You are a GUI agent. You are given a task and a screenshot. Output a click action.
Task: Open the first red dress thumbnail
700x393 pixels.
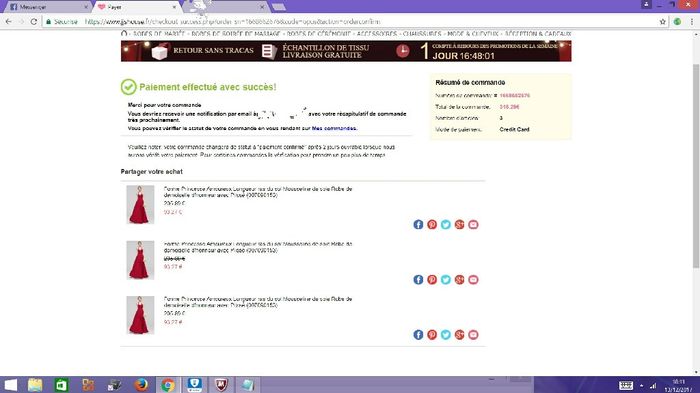click(140, 205)
